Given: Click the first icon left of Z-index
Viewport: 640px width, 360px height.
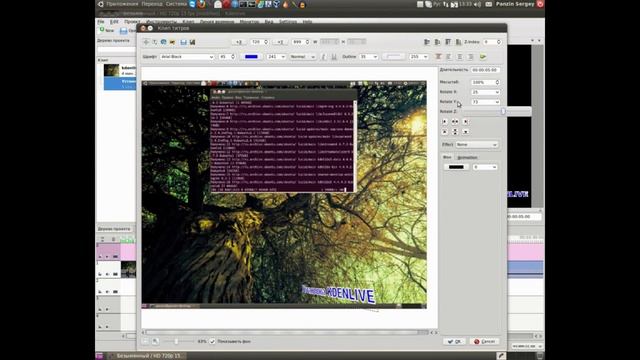Looking at the screenshot, I should tap(427, 42).
